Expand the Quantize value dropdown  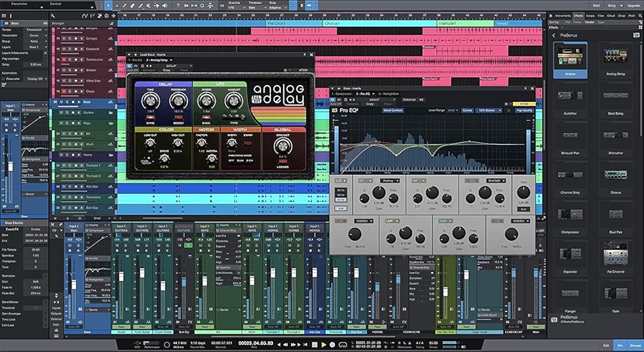(x=236, y=7)
